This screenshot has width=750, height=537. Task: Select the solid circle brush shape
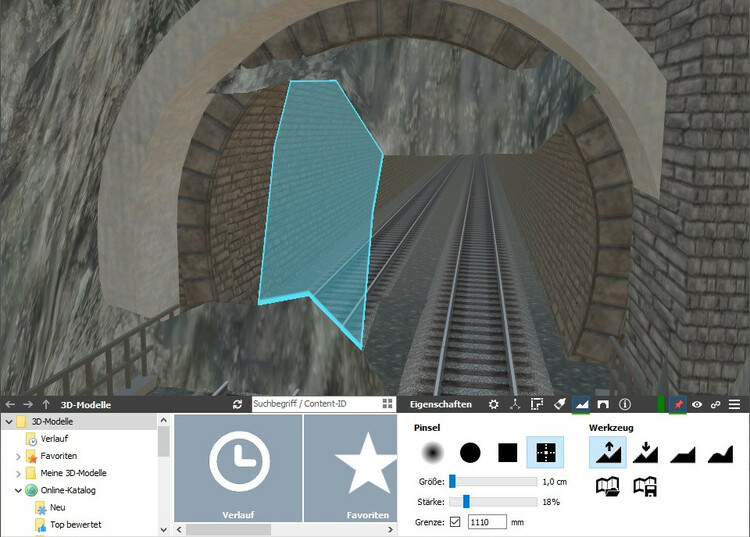click(x=470, y=452)
